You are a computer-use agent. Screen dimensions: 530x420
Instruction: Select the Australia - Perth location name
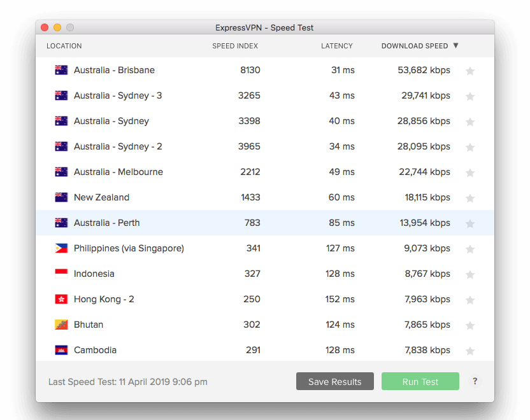(x=107, y=223)
